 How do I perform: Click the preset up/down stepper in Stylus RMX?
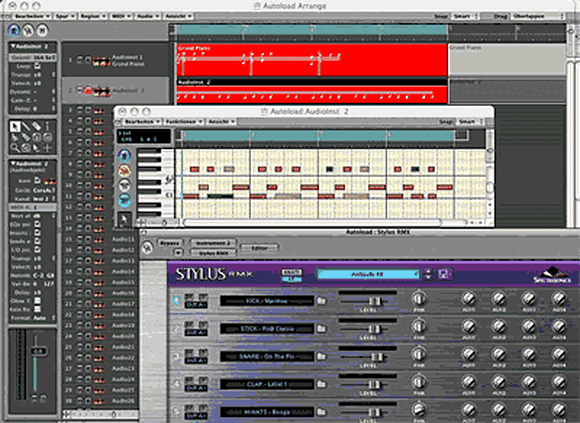tap(428, 274)
